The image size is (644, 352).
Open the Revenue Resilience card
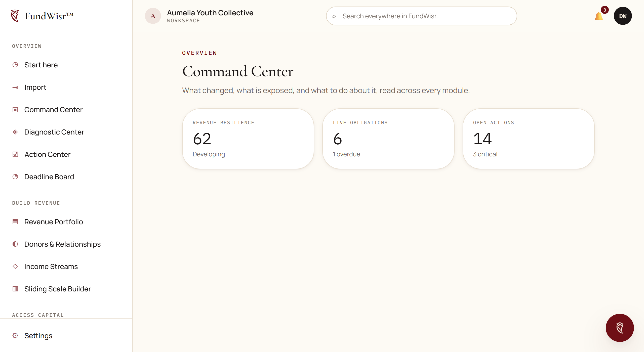coord(248,139)
